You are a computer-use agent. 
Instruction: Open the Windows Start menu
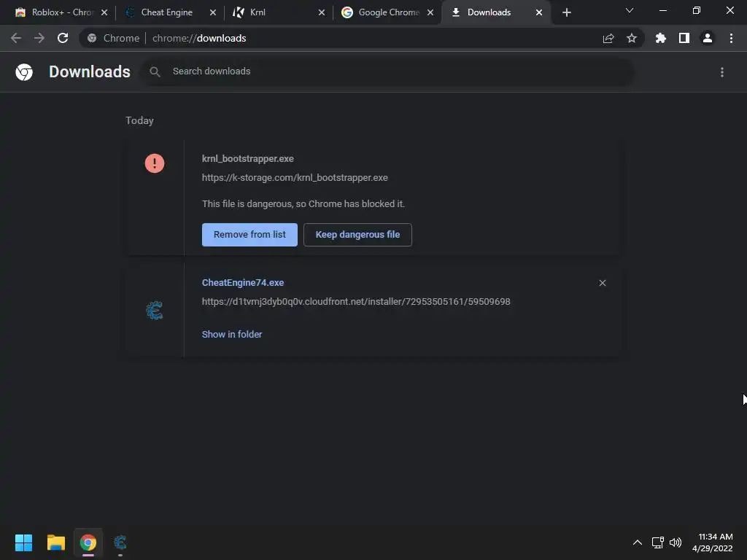point(24,542)
